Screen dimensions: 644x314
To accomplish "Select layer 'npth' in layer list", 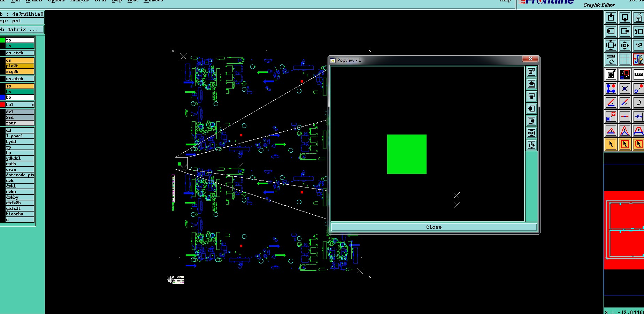I will coord(20,164).
